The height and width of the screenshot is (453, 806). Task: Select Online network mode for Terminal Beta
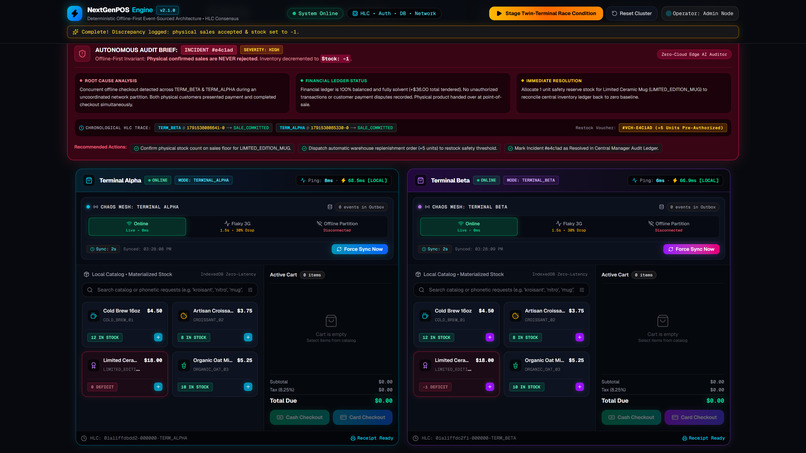tap(468, 227)
